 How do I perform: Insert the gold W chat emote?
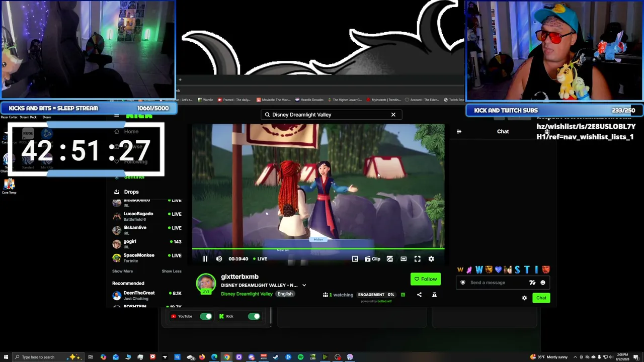pyautogui.click(x=460, y=270)
